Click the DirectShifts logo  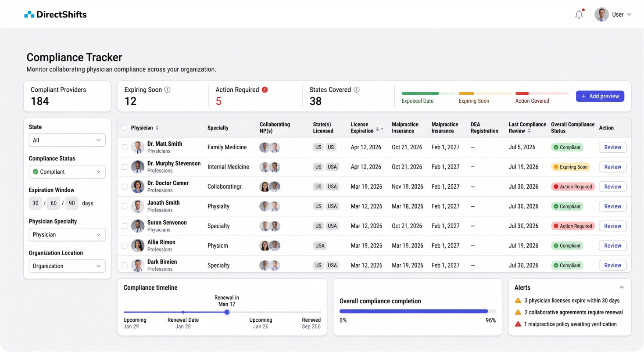point(55,14)
